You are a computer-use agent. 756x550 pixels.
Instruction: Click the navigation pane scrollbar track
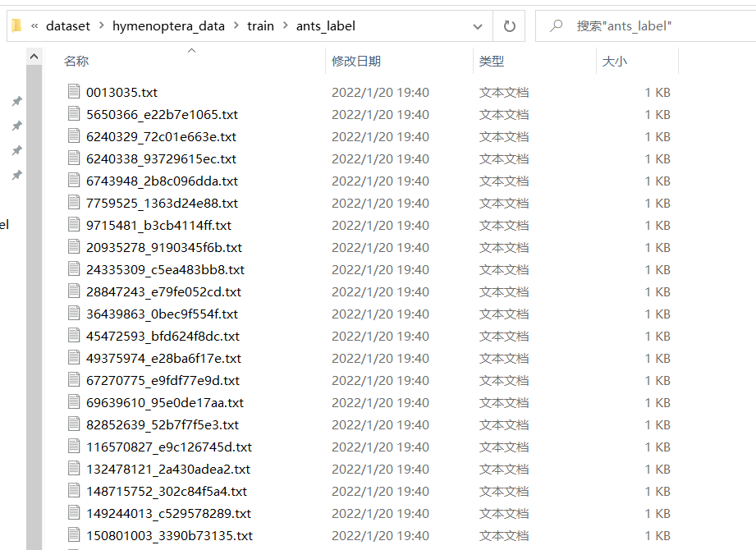34,307
